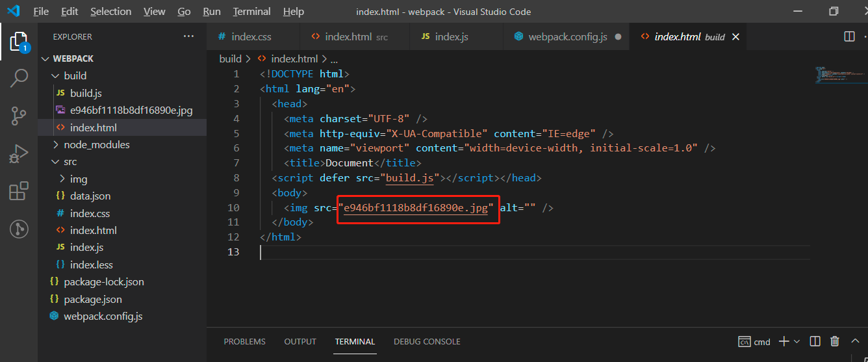This screenshot has height=362, width=868.
Task: Kill terminal with trash icon
Action: click(835, 341)
